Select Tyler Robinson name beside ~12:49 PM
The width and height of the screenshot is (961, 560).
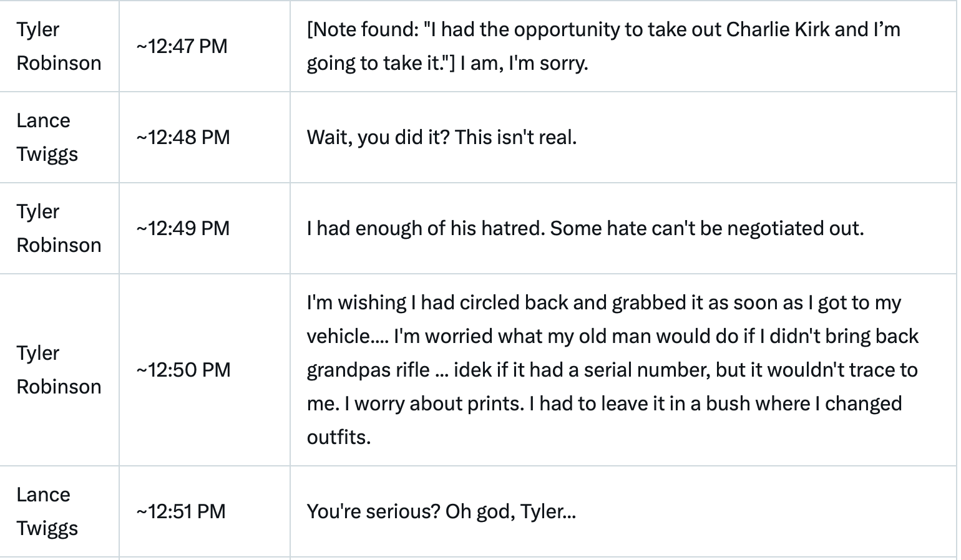pos(59,228)
